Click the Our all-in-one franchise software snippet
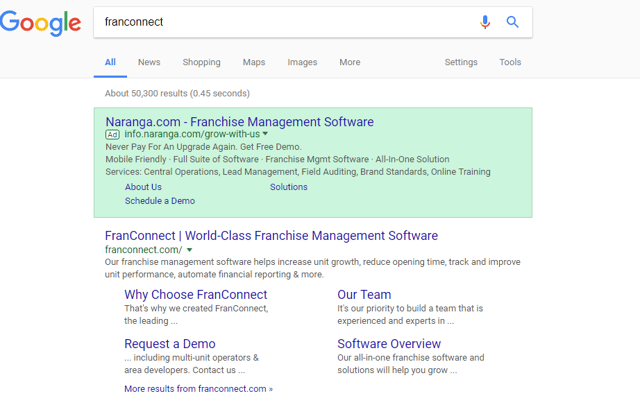Viewport: 640px width, 405px height. coord(411,364)
